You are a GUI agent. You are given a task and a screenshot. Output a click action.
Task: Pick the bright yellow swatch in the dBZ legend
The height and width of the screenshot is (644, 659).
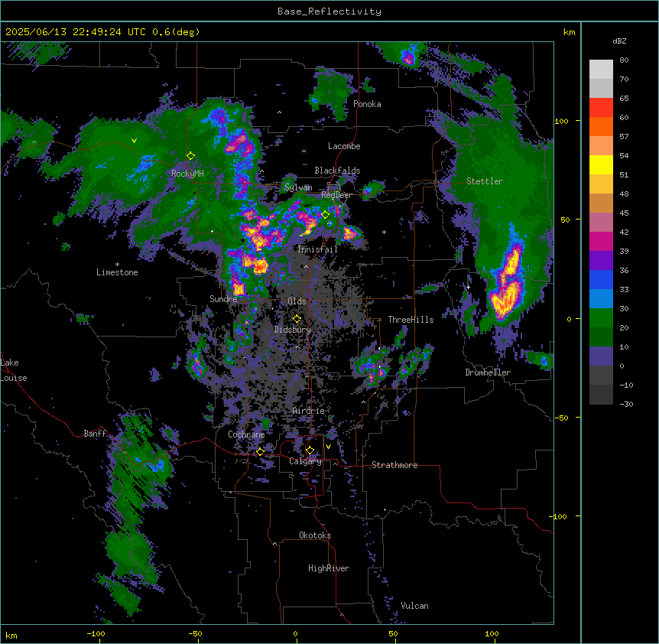click(601, 164)
